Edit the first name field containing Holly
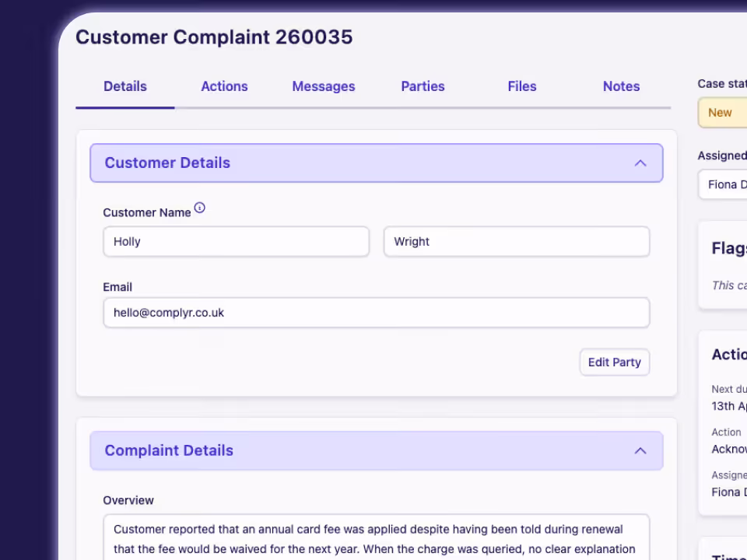 coord(237,241)
